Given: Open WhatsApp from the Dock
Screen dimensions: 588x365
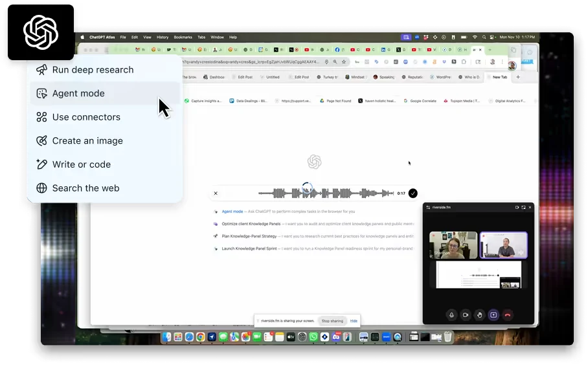Looking at the screenshot, I should click(313, 337).
